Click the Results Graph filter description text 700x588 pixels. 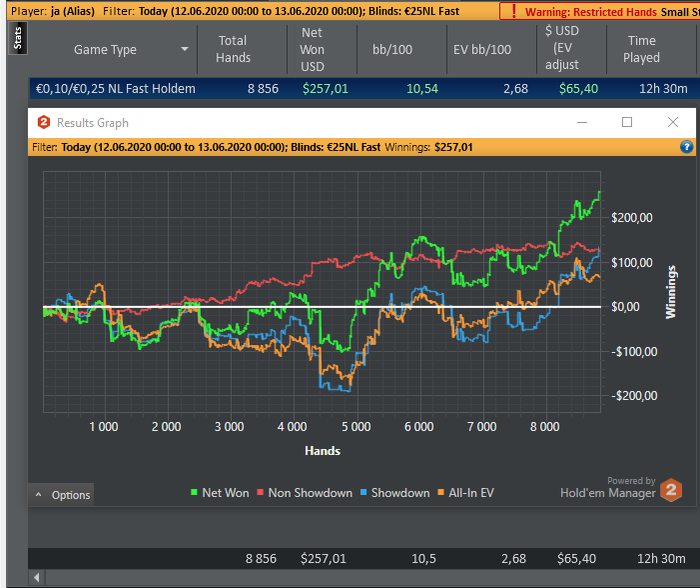tap(207, 147)
